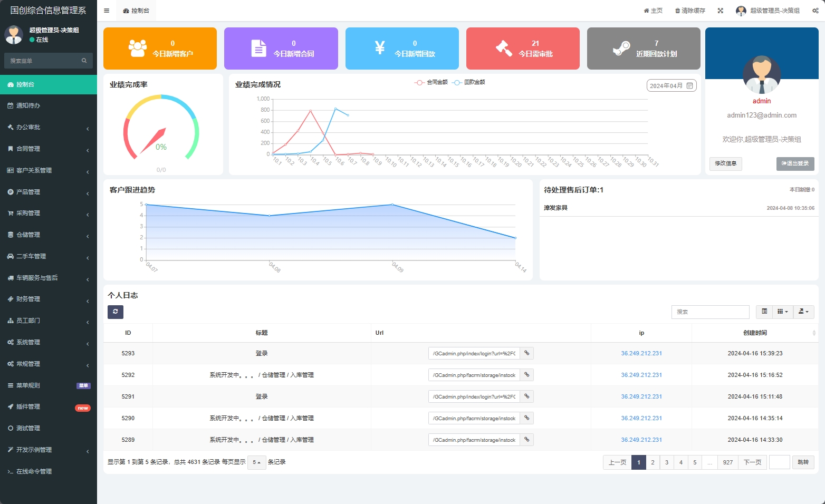Toggle the table card view icon
This screenshot has width=825, height=504.
point(764,312)
